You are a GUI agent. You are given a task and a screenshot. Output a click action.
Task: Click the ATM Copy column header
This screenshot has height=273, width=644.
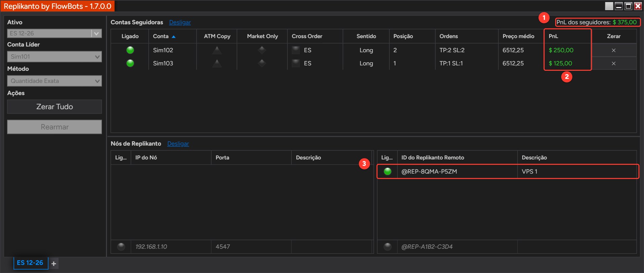coord(217,36)
